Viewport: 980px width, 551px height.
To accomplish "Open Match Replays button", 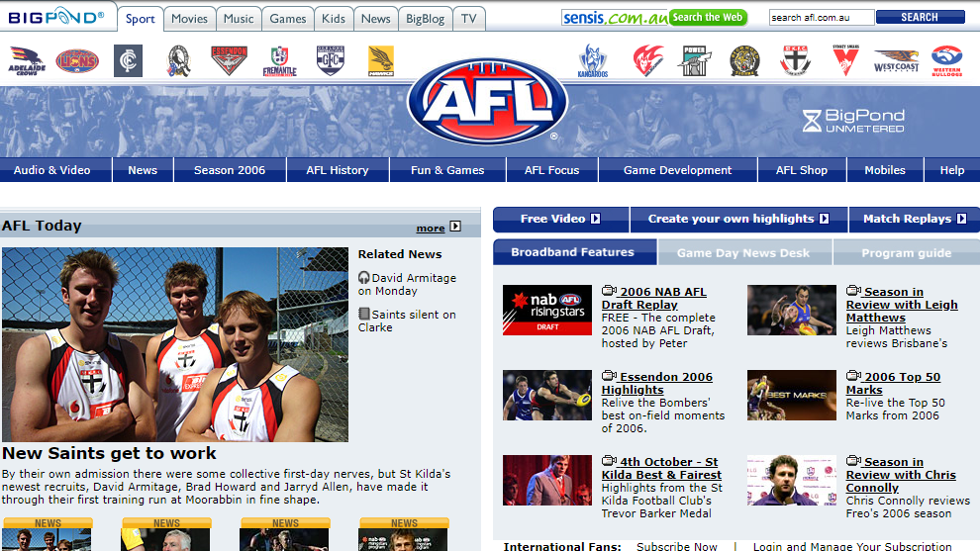I will pyautogui.click(x=915, y=219).
